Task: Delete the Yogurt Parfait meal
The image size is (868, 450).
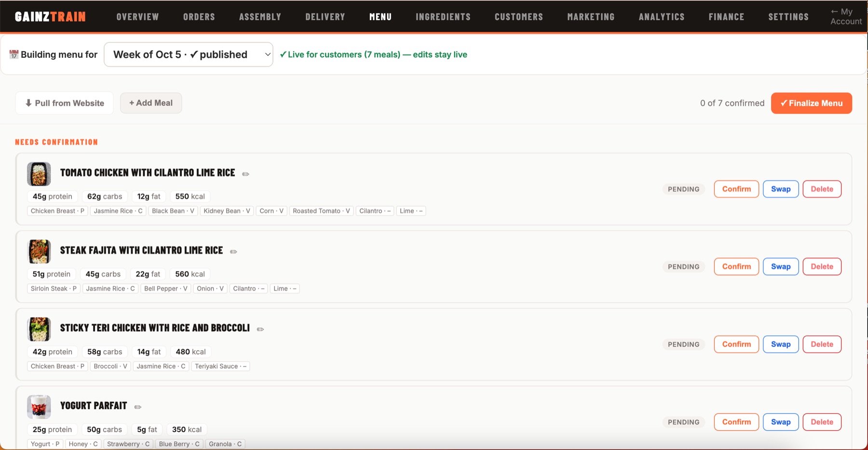Action: click(x=822, y=422)
